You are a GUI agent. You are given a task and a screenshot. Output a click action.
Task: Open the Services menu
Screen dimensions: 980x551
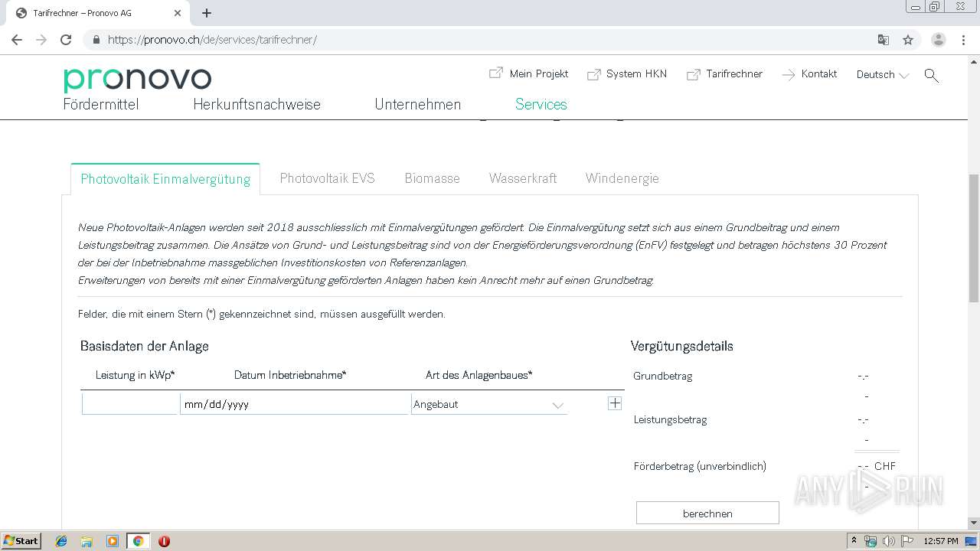click(x=541, y=105)
